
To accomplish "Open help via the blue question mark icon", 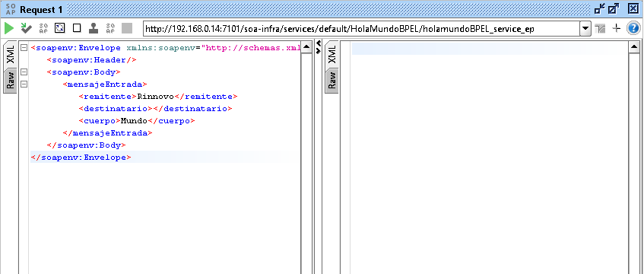I will 633,28.
